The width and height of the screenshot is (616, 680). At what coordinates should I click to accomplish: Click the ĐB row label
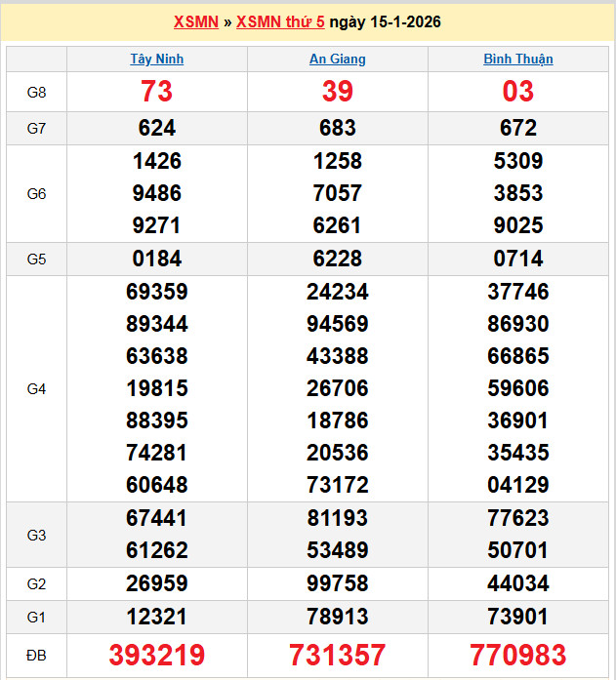click(36, 655)
